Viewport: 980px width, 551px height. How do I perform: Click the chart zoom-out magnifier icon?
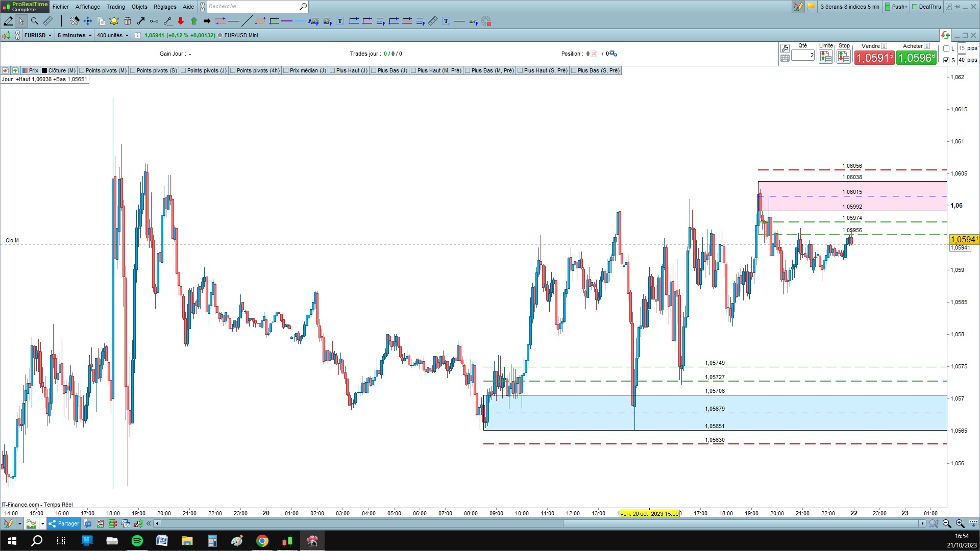[947, 523]
